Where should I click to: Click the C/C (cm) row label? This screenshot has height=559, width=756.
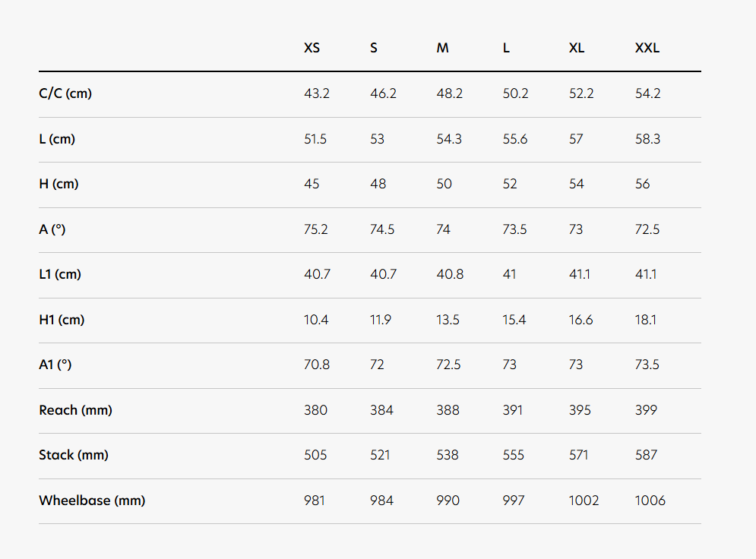click(x=65, y=93)
